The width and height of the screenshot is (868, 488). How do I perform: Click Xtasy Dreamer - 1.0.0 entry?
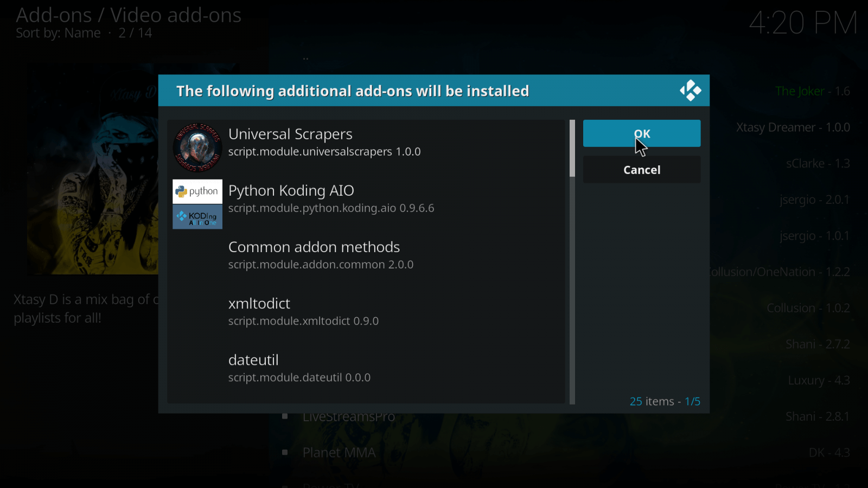point(793,127)
